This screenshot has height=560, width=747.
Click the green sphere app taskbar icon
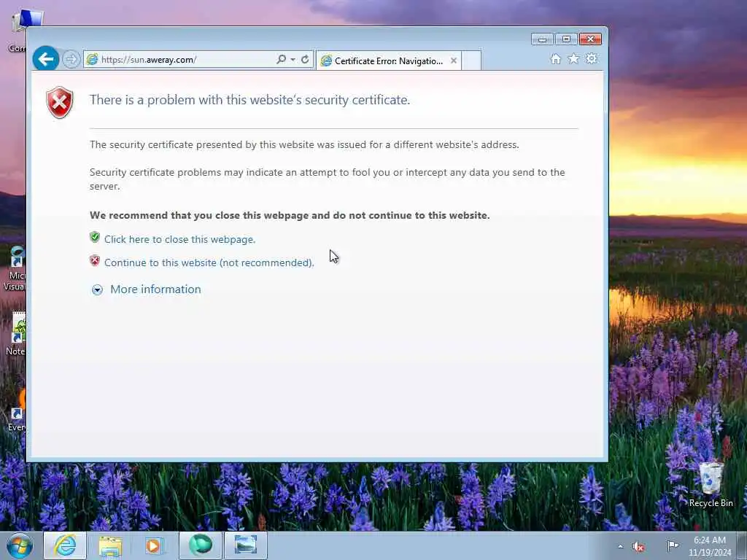[x=200, y=545]
